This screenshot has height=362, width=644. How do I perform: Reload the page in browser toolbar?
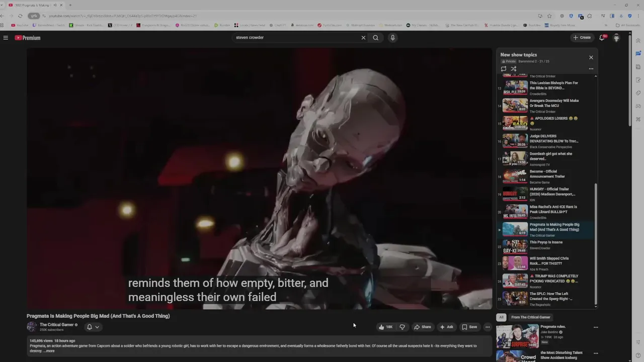coord(20,16)
